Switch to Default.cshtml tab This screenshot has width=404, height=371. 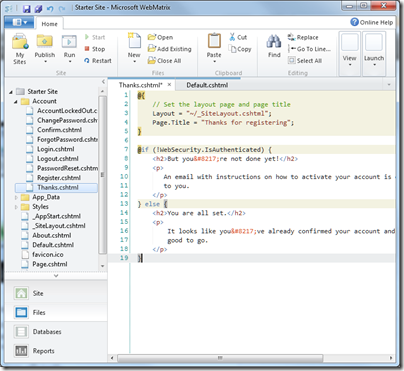[x=207, y=85]
